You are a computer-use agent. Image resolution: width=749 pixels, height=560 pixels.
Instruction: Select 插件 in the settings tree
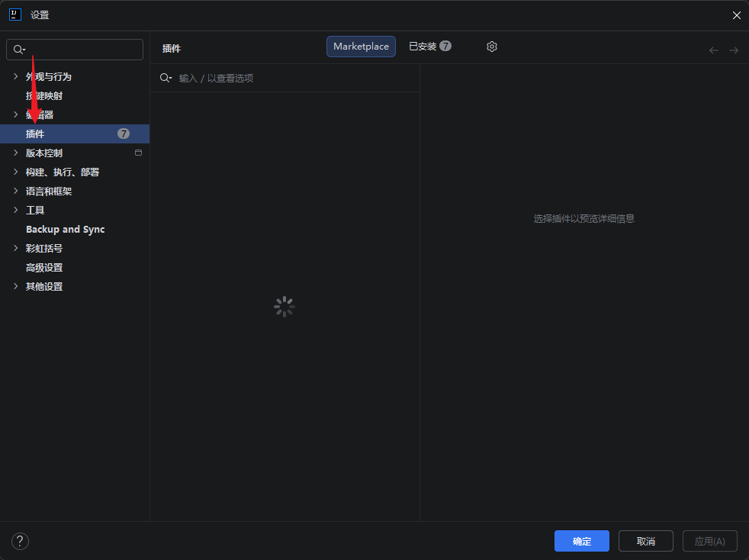(75, 134)
